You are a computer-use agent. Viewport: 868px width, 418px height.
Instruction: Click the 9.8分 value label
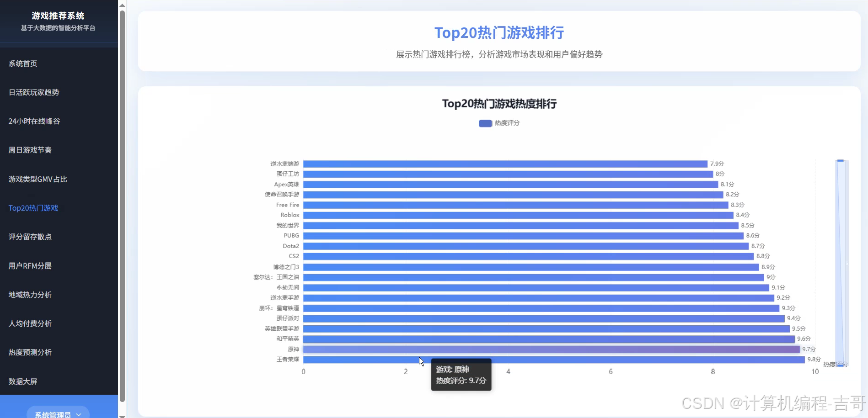coord(814,360)
